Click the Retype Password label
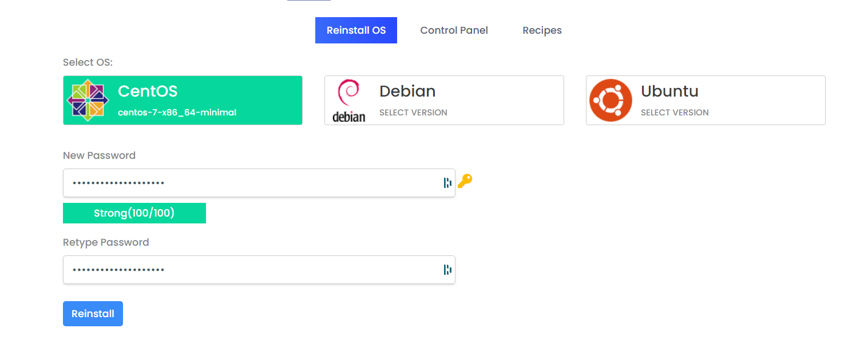The width and height of the screenshot is (868, 340). coord(106,242)
